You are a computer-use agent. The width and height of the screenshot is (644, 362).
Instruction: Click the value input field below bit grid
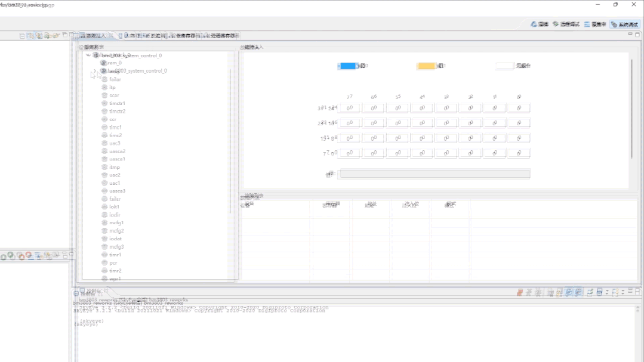coord(435,174)
